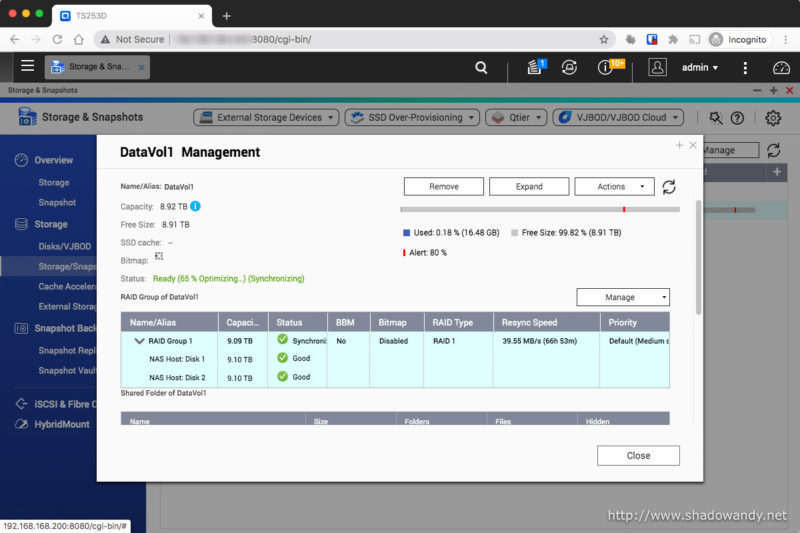Click the volume usage bar alert marker

[624, 210]
